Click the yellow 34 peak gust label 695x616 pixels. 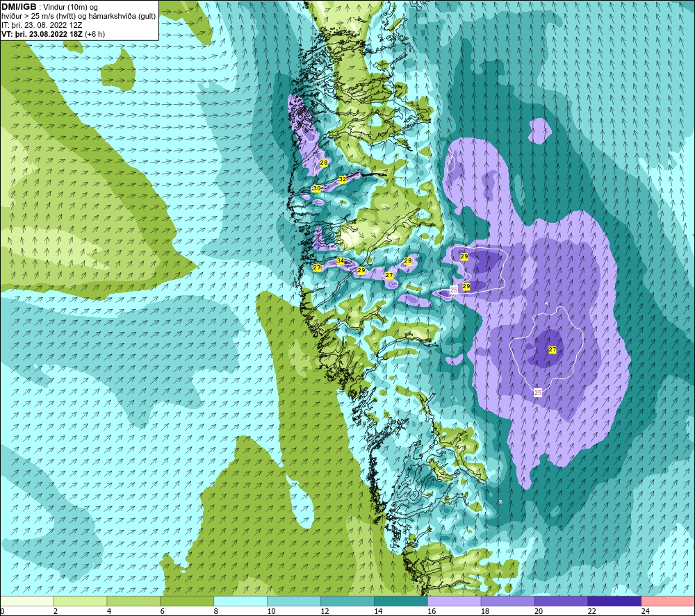[340, 261]
